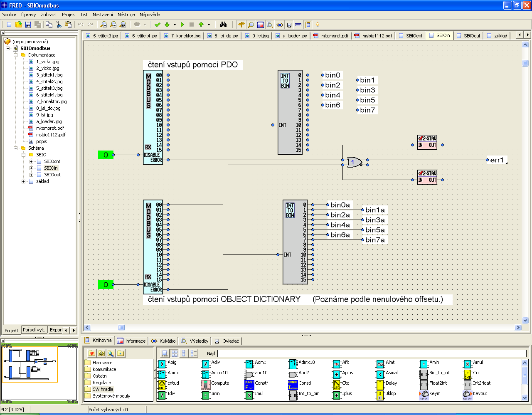Switch library to large icon view
This screenshot has width=532, height=415.
[x=165, y=353]
